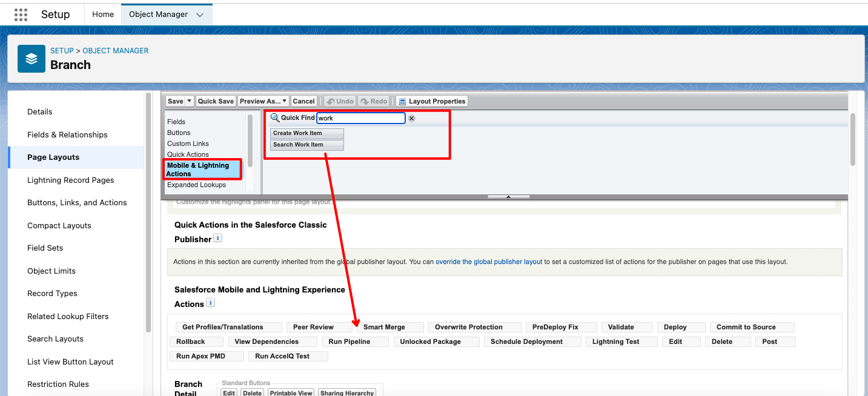Click the Overwrite Protection action

tap(474, 327)
